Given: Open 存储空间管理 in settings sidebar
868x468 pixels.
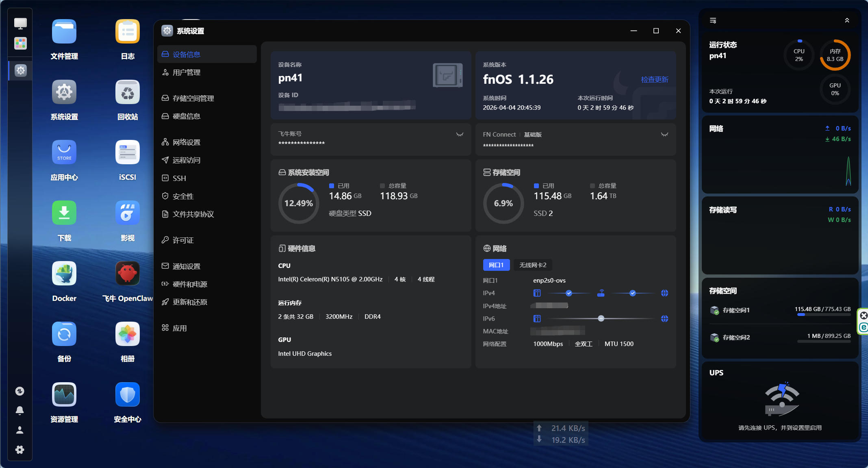Looking at the screenshot, I should pyautogui.click(x=193, y=98).
